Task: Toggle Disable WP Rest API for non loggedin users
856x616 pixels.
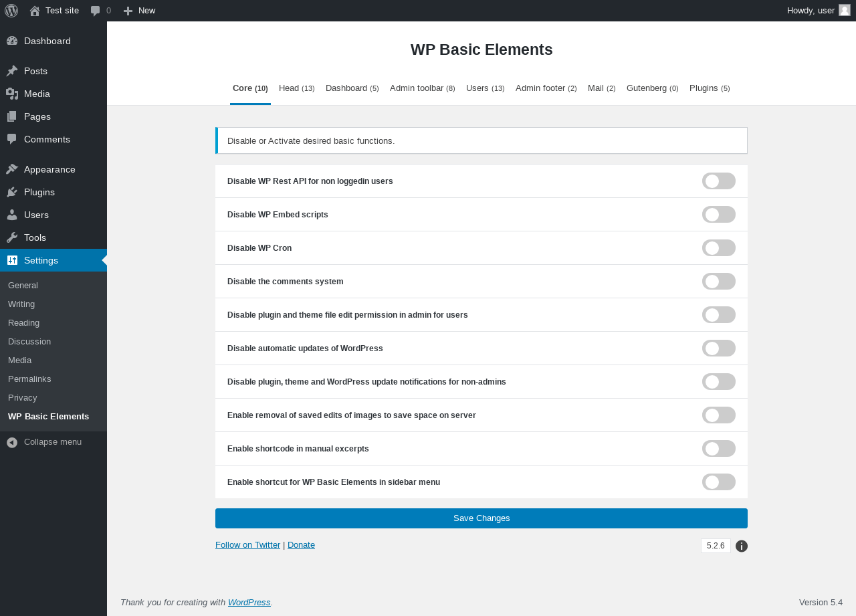Action: (719, 181)
